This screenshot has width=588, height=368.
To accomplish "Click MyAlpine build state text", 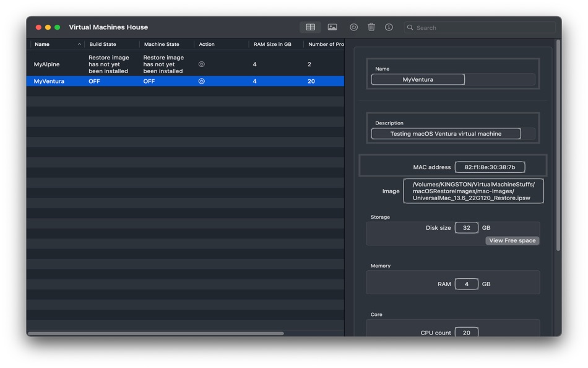I will [x=109, y=64].
